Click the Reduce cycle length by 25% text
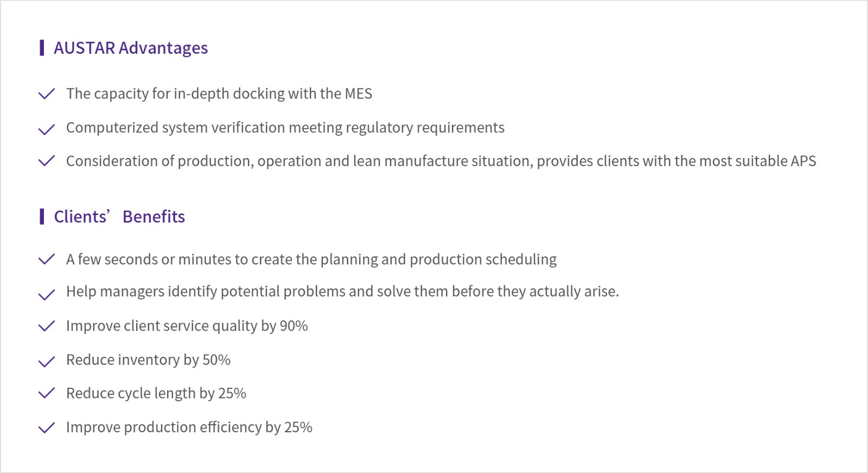This screenshot has width=868, height=473. [156, 393]
